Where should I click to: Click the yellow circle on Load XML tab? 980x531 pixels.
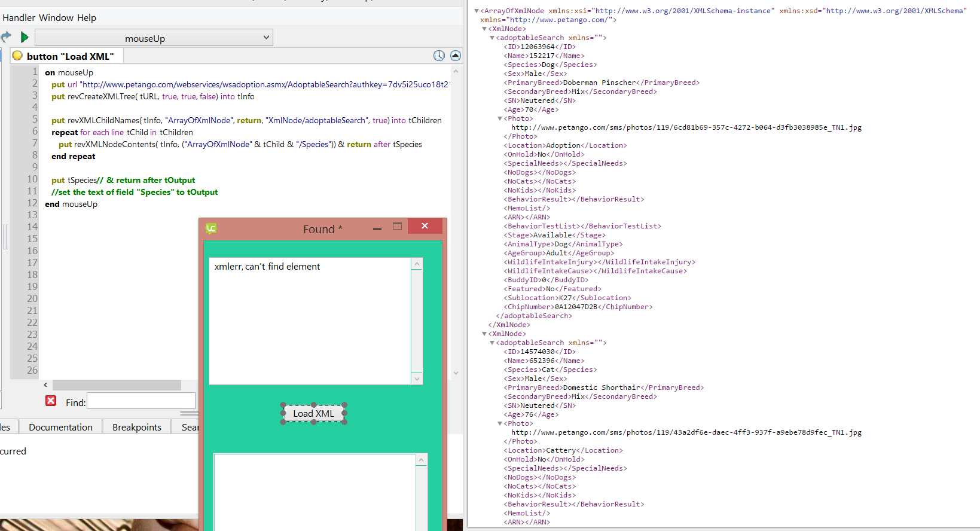pos(17,56)
